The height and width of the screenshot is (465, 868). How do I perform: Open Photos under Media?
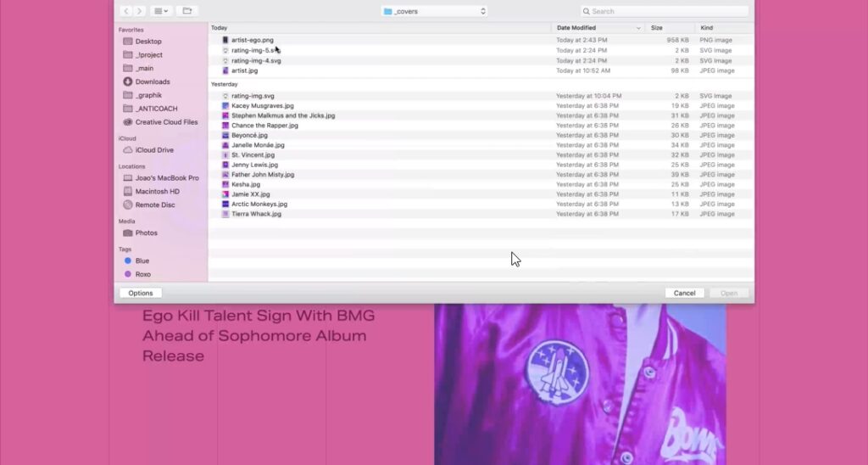[146, 232]
